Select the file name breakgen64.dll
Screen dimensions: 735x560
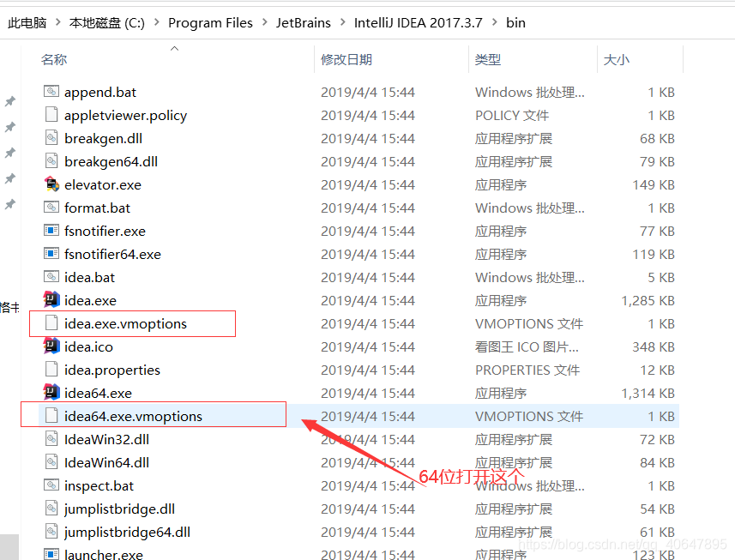[111, 162]
